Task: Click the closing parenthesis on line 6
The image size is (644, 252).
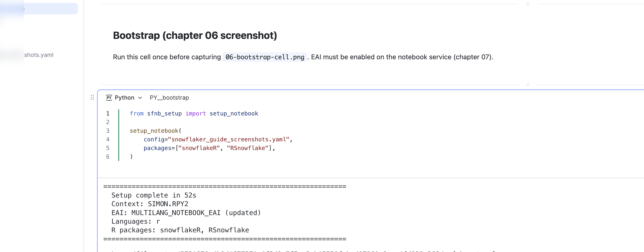Action: 131,156
